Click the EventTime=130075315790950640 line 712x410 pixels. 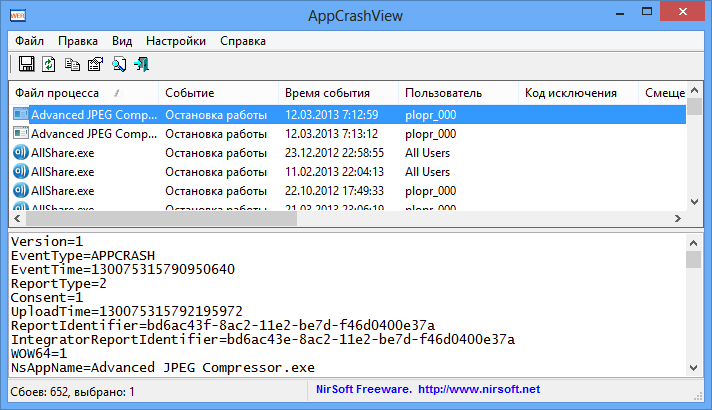123,270
